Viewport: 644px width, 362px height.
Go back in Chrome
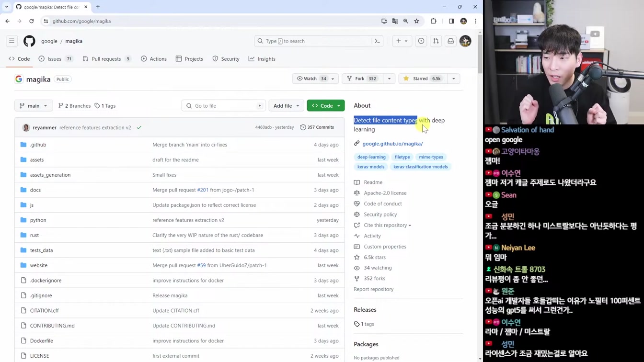(x=8, y=21)
